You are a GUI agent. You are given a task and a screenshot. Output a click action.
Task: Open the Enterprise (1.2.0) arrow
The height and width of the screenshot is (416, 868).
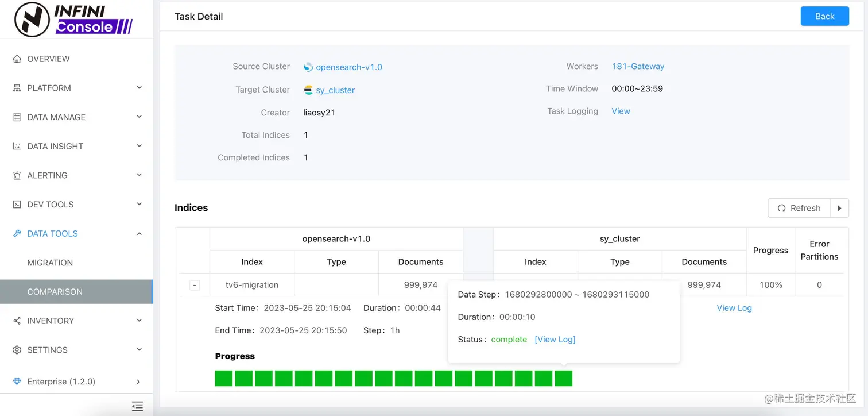pos(138,382)
